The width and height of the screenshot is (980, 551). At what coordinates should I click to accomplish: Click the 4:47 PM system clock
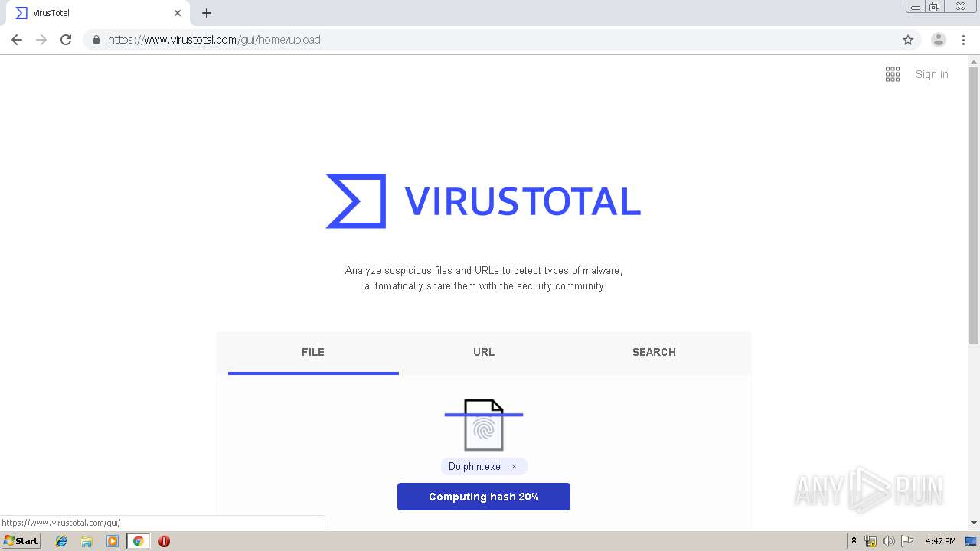click(941, 541)
